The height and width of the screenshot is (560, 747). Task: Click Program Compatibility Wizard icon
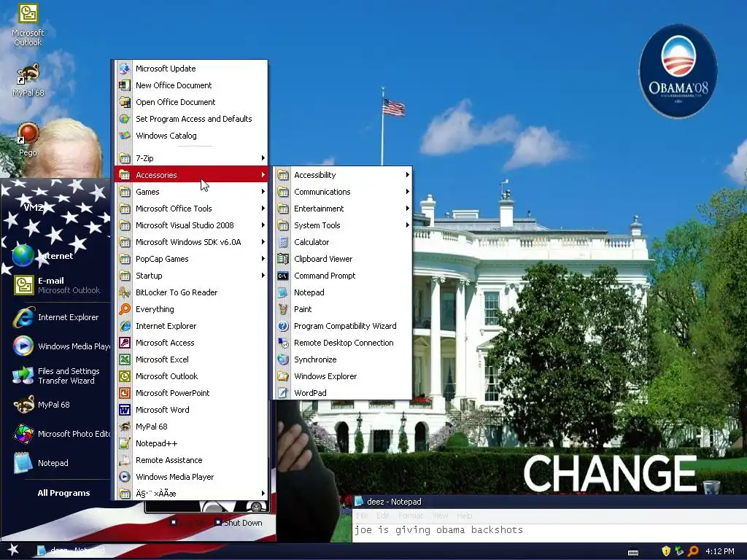283,326
